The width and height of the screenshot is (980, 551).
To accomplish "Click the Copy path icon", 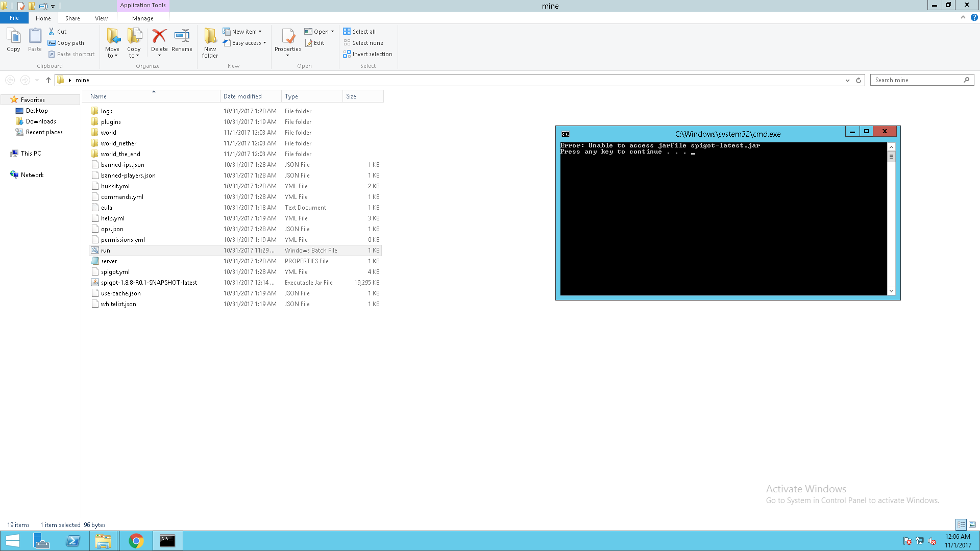I will (x=52, y=43).
